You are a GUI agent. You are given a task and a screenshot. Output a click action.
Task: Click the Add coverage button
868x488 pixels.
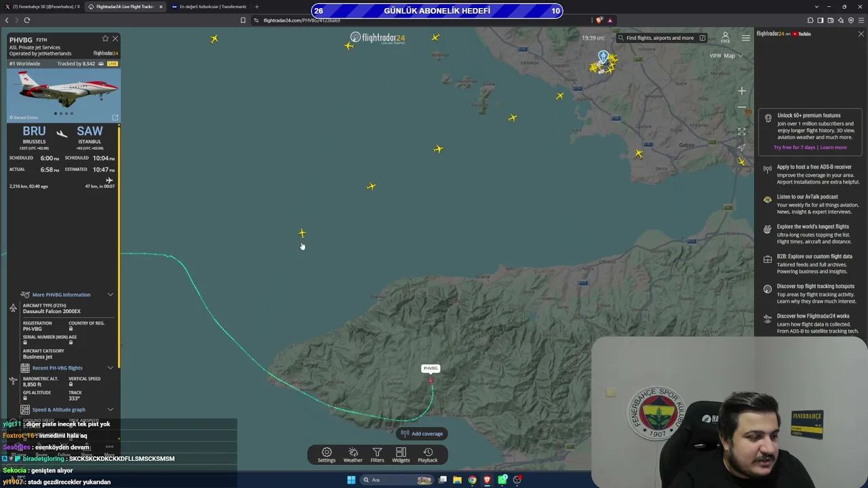tap(422, 434)
